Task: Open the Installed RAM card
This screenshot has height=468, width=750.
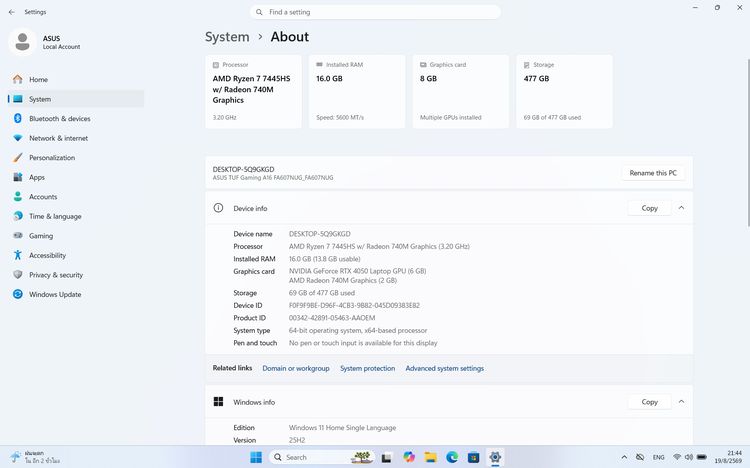Action: [x=357, y=91]
